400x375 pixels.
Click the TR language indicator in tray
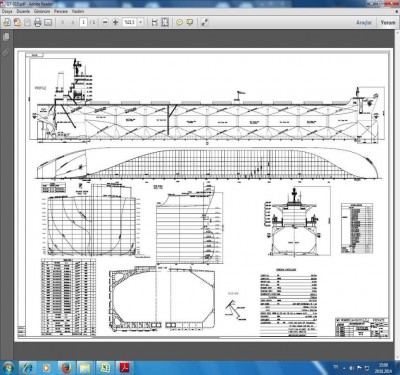click(336, 367)
